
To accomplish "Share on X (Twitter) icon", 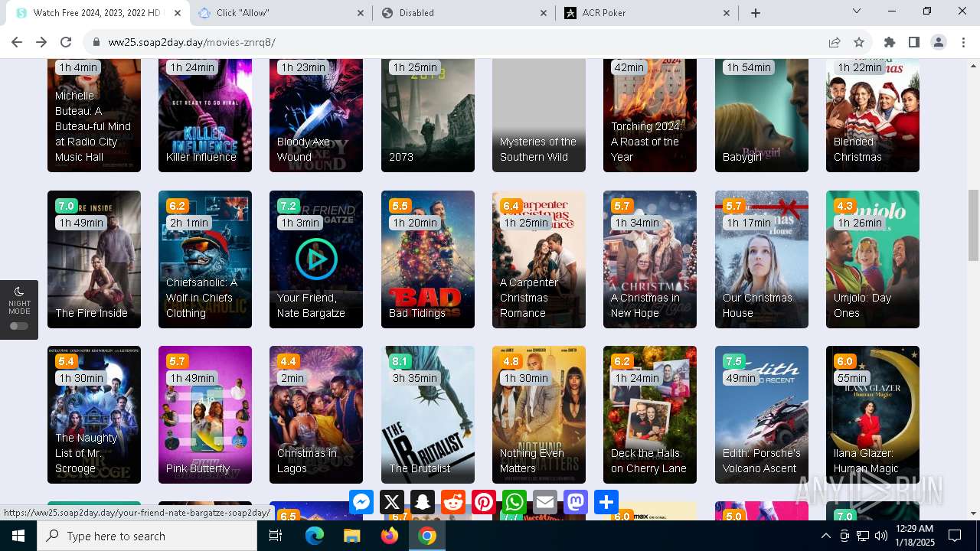I will [x=392, y=502].
